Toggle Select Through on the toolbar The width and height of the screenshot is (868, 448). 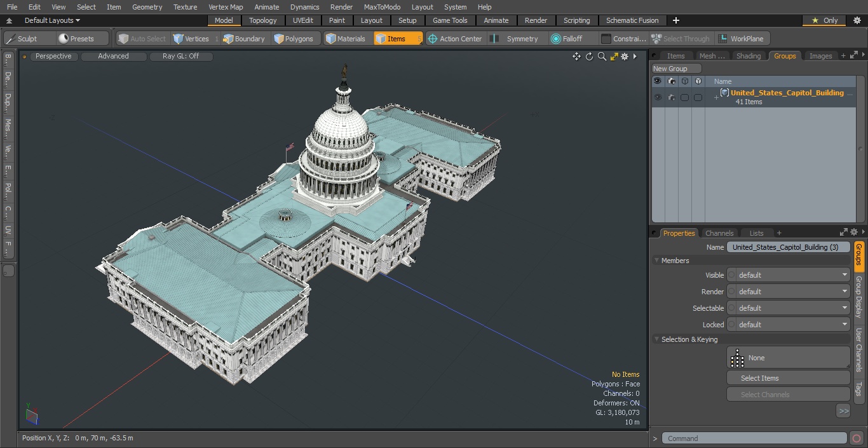tap(681, 39)
